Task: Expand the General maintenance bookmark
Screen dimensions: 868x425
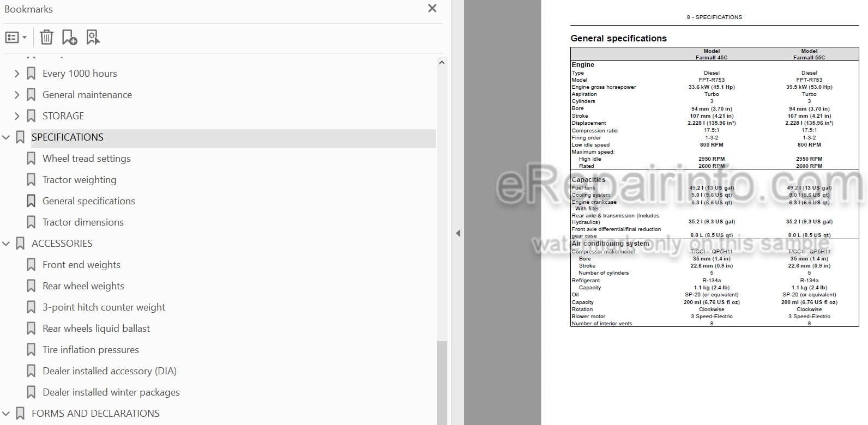Action: pyautogui.click(x=17, y=95)
